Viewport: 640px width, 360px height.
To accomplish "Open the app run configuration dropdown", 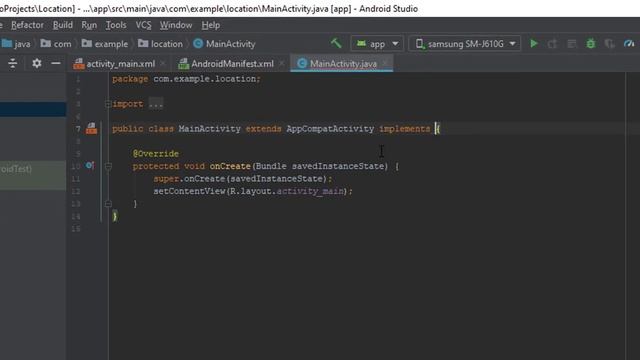I will pyautogui.click(x=377, y=44).
